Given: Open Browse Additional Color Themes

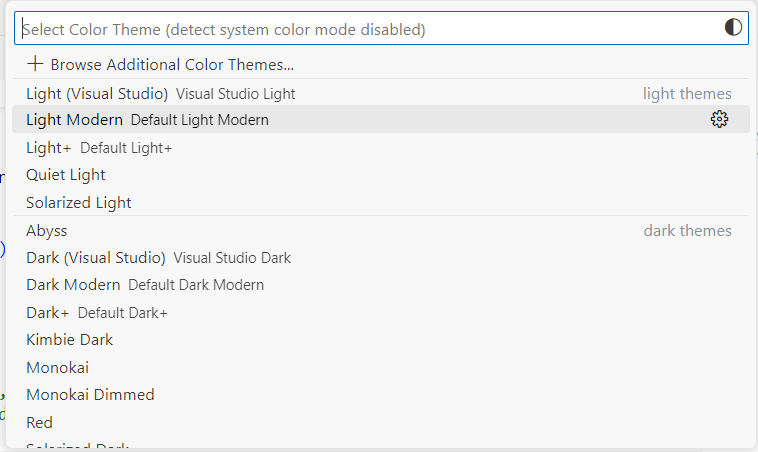Looking at the screenshot, I should coord(381,64).
